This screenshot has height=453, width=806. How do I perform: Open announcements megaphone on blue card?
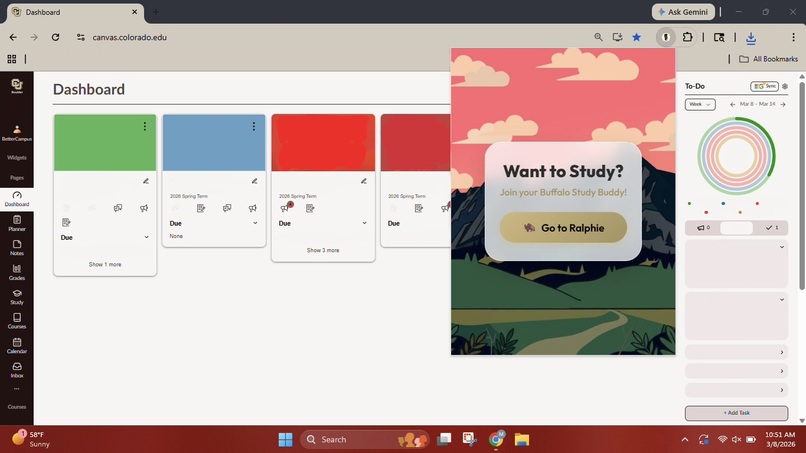252,208
